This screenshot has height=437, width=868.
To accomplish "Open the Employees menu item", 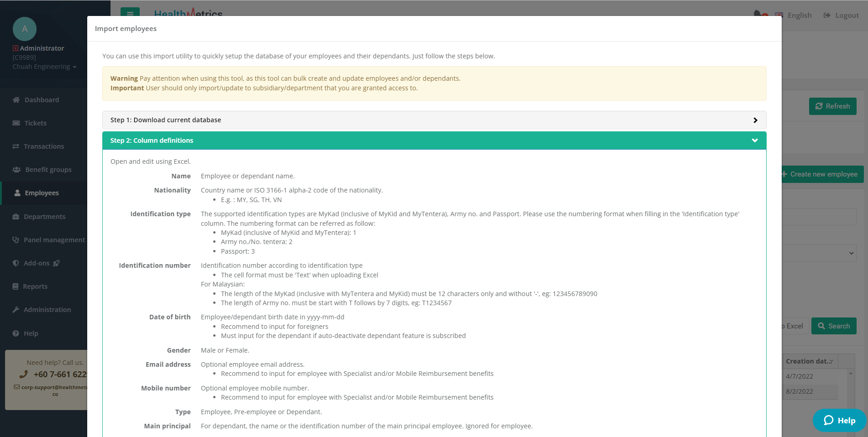I will (x=42, y=193).
